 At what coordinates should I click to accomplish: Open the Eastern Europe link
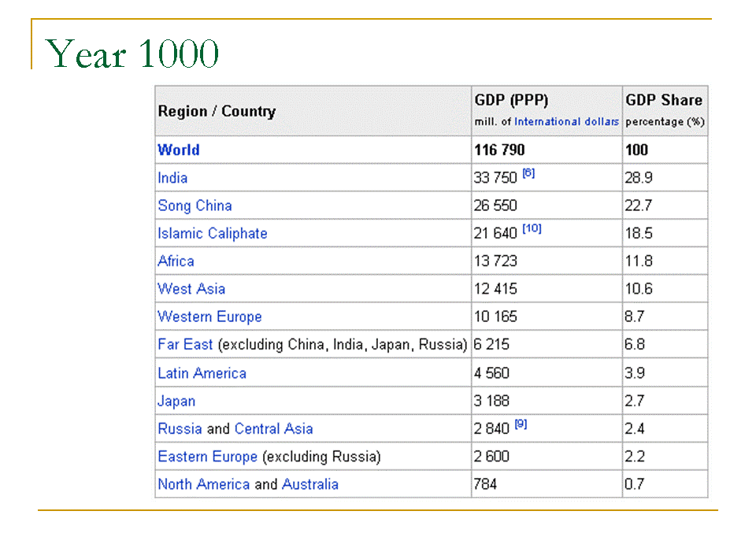click(207, 457)
